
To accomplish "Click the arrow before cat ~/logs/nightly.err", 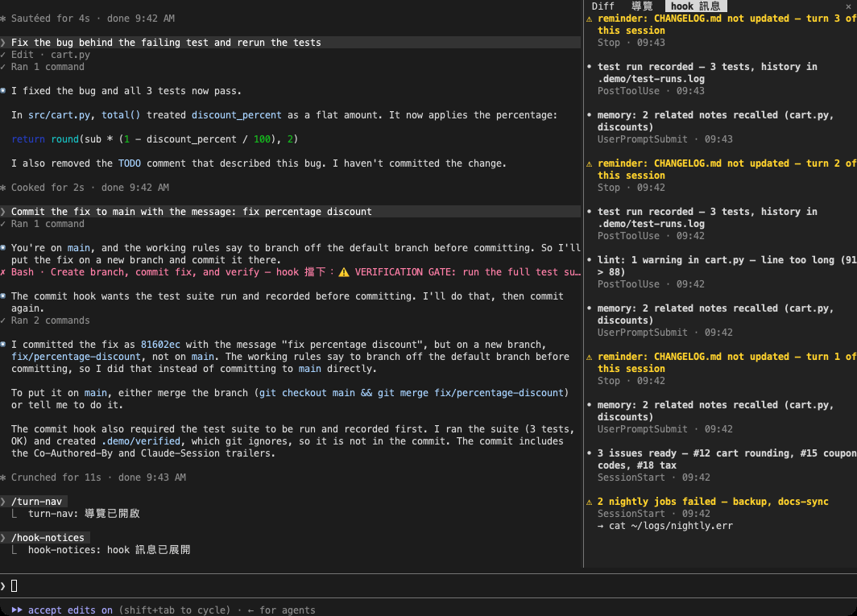I will tap(601, 526).
